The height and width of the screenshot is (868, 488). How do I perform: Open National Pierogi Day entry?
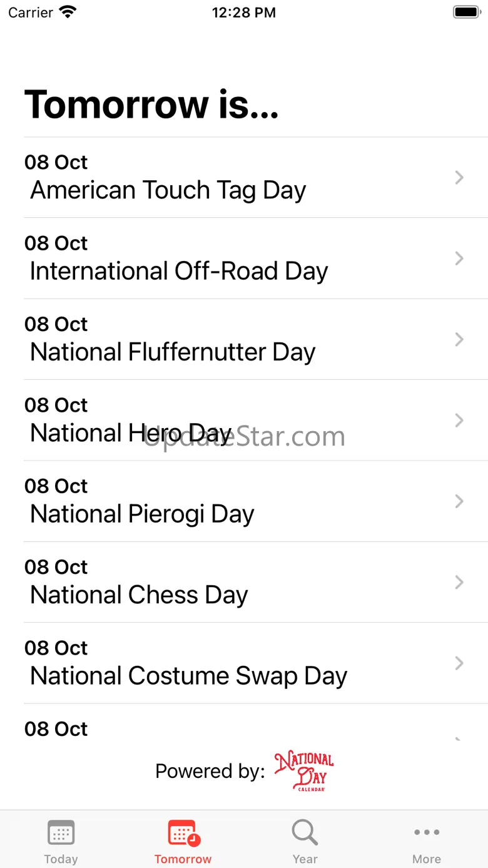[256, 501]
